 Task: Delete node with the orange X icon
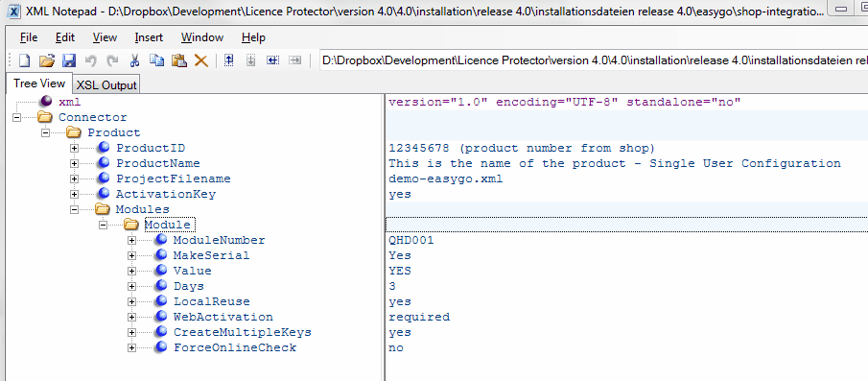[x=201, y=60]
